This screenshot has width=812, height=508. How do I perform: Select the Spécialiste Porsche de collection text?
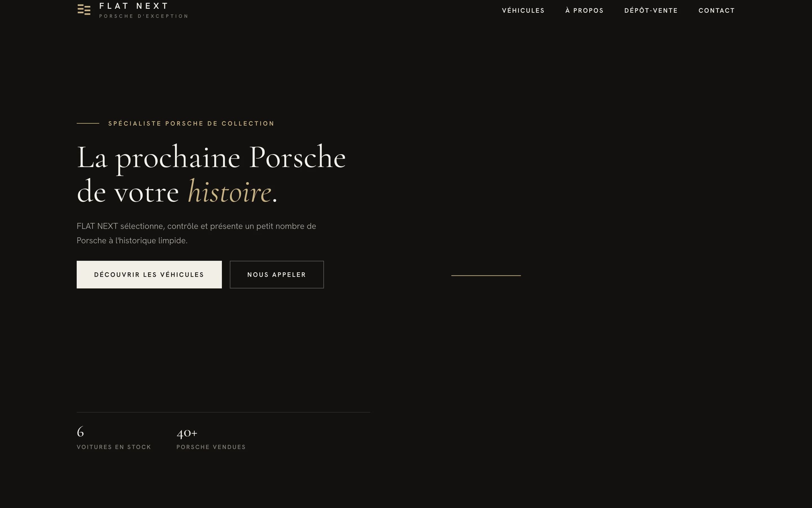191,123
